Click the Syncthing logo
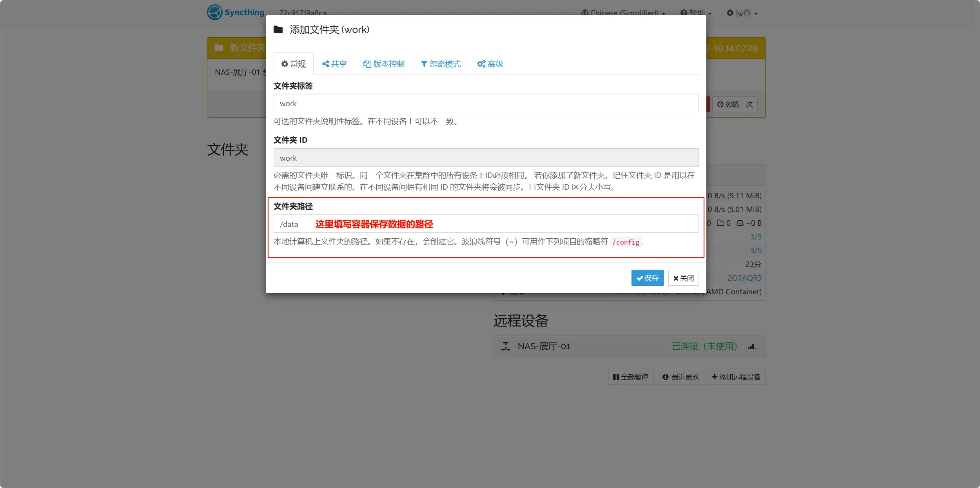The width and height of the screenshot is (980, 488). pos(214,12)
